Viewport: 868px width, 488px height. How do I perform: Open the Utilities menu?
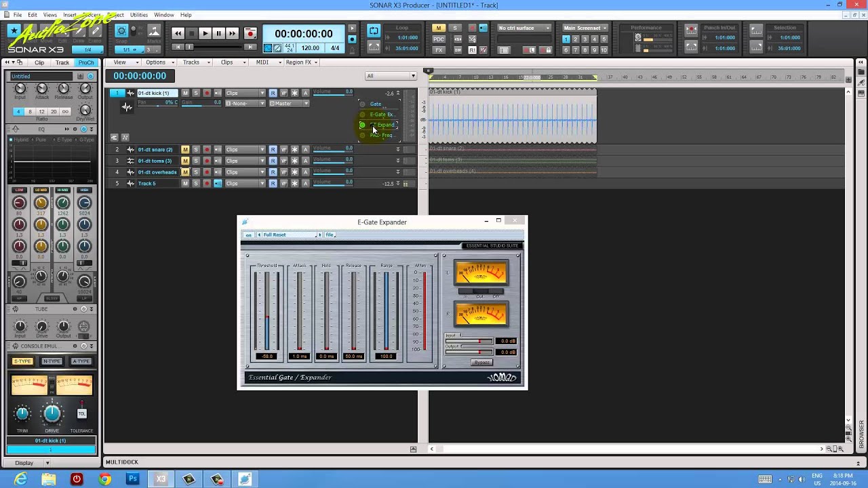pyautogui.click(x=139, y=14)
